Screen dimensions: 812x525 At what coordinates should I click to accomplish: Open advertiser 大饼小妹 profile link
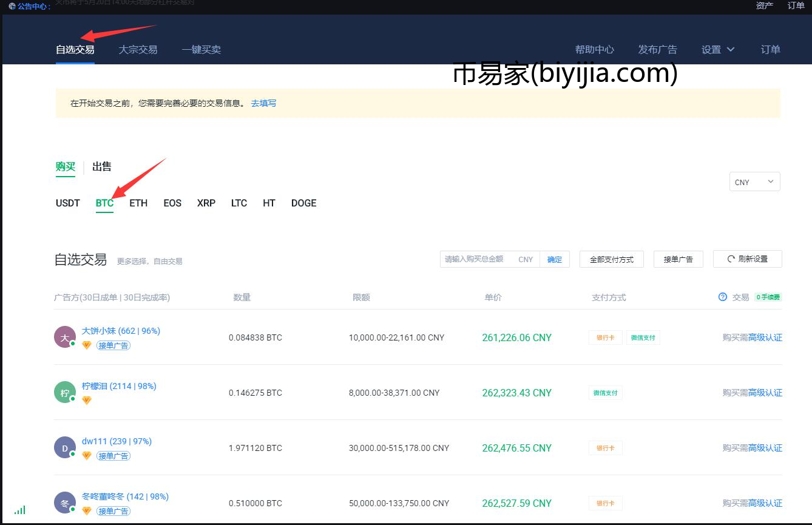(x=121, y=331)
